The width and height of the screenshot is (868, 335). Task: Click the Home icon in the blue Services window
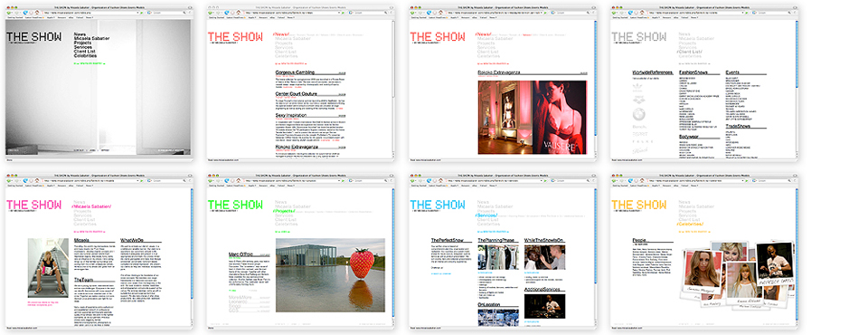[x=440, y=181]
